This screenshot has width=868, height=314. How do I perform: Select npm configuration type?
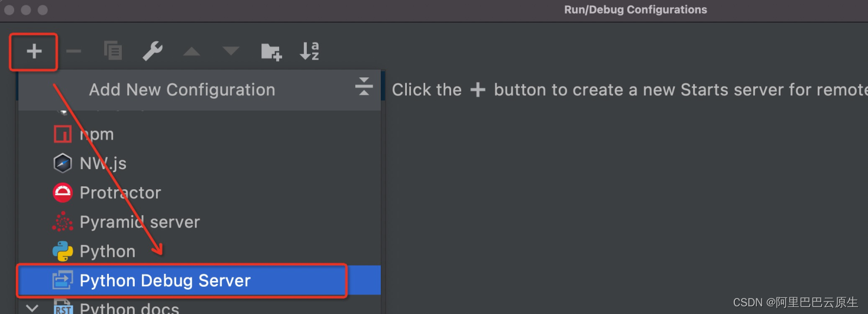coord(96,134)
